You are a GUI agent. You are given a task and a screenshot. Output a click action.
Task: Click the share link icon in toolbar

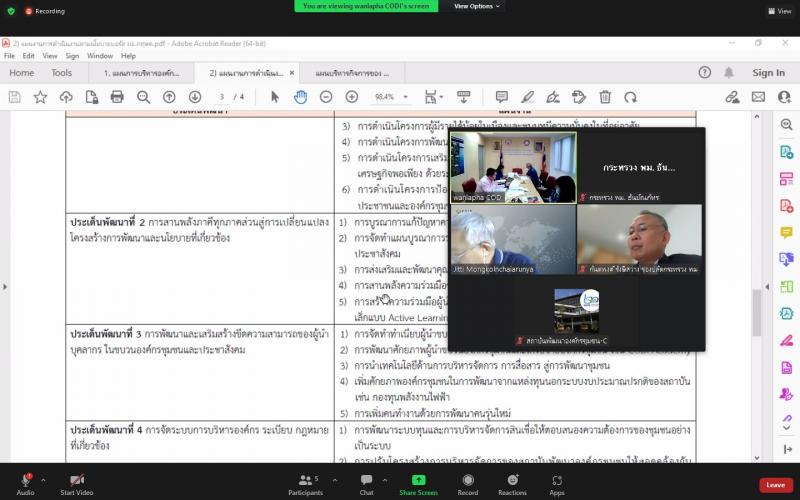pos(733,97)
